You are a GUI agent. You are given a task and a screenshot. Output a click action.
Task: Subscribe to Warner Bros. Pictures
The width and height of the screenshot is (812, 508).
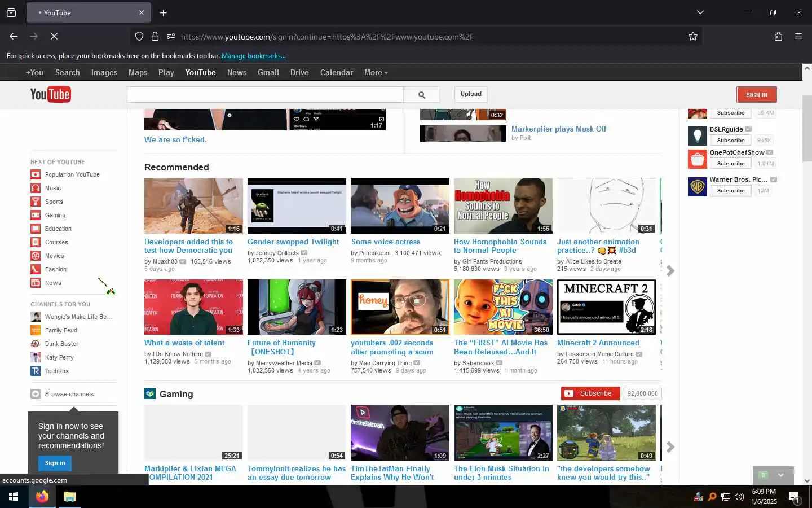731,191
